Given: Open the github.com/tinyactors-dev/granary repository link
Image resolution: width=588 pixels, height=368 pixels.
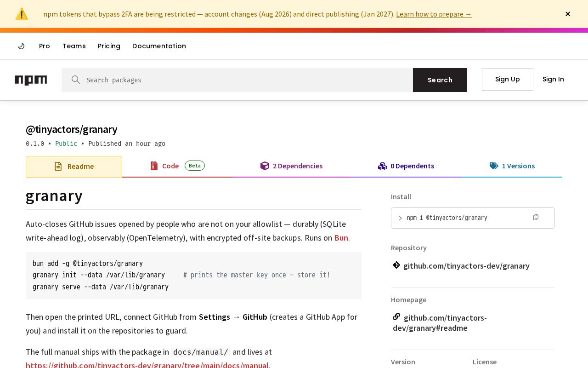Looking at the screenshot, I should click(466, 266).
